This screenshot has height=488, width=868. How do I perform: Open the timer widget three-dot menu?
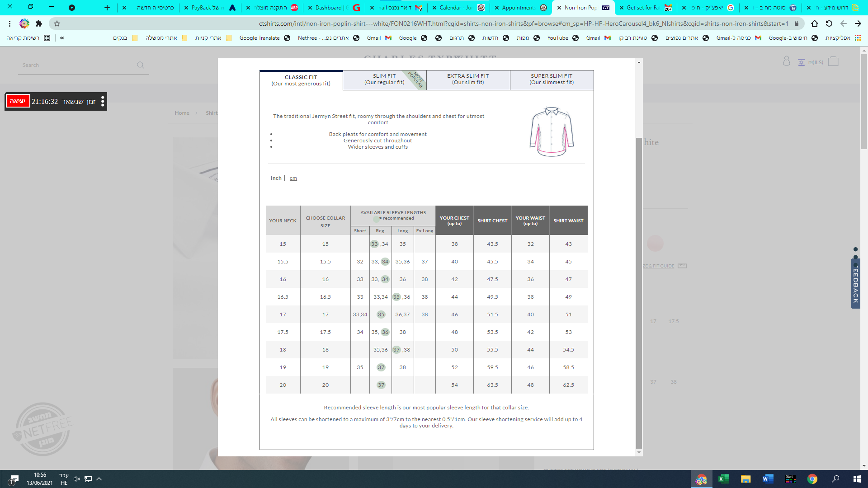coord(103,101)
